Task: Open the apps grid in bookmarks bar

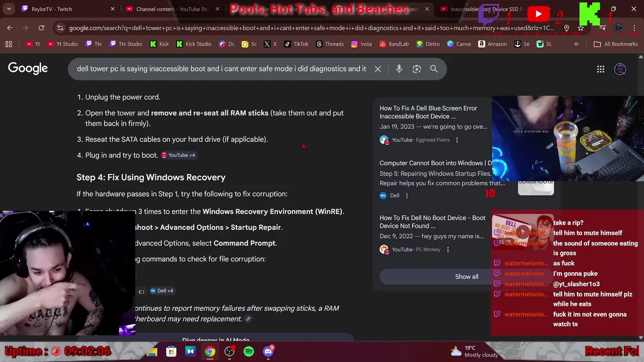Action: pos(9,44)
